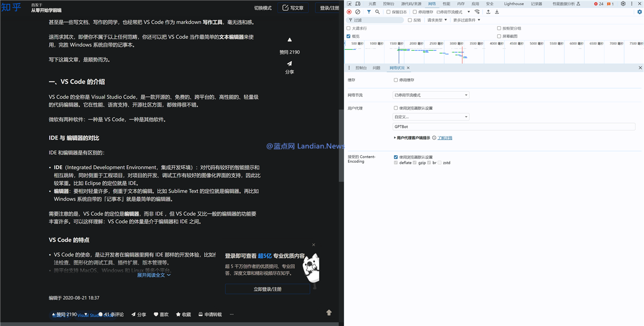Open DevTools three-dot customize menu
Viewport: 644px width, 326px height.
632,4
